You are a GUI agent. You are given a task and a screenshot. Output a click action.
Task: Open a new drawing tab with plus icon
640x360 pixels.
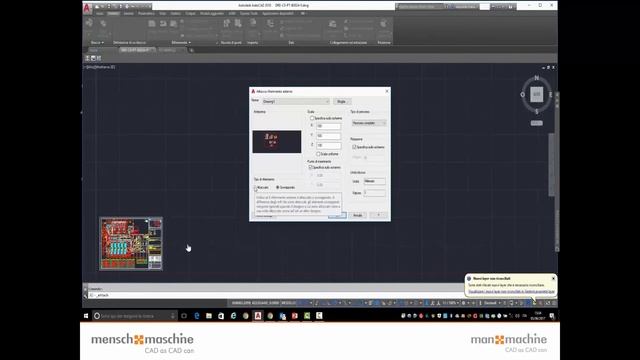[x=191, y=50]
